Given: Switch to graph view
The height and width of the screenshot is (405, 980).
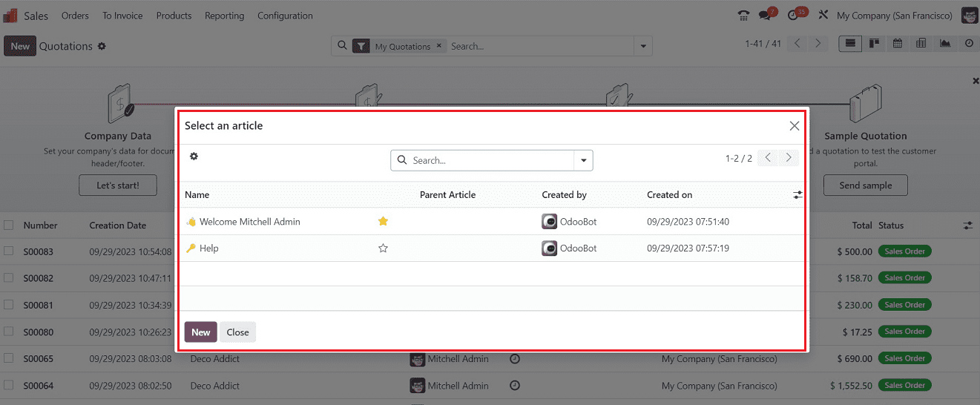Looking at the screenshot, I should coord(945,44).
